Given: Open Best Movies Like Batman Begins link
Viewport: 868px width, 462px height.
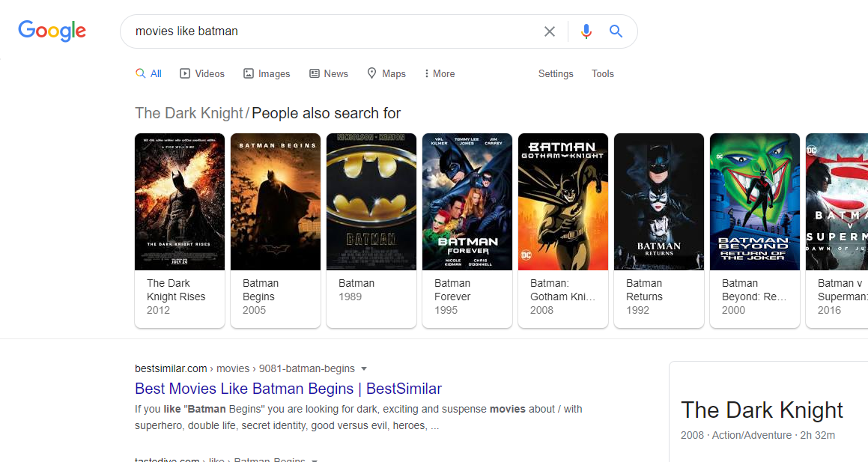Looking at the screenshot, I should (288, 389).
